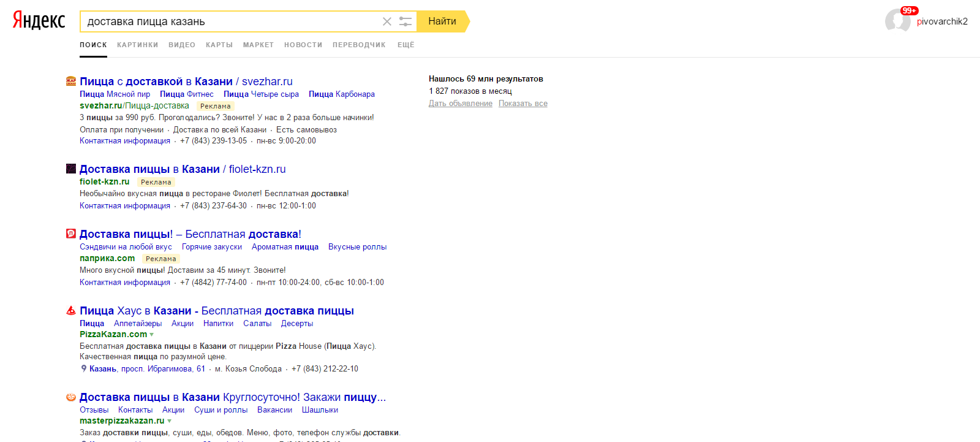Open result 'Доставка пиццы в Казани / fiolet-kzn.ru'

pos(183,169)
